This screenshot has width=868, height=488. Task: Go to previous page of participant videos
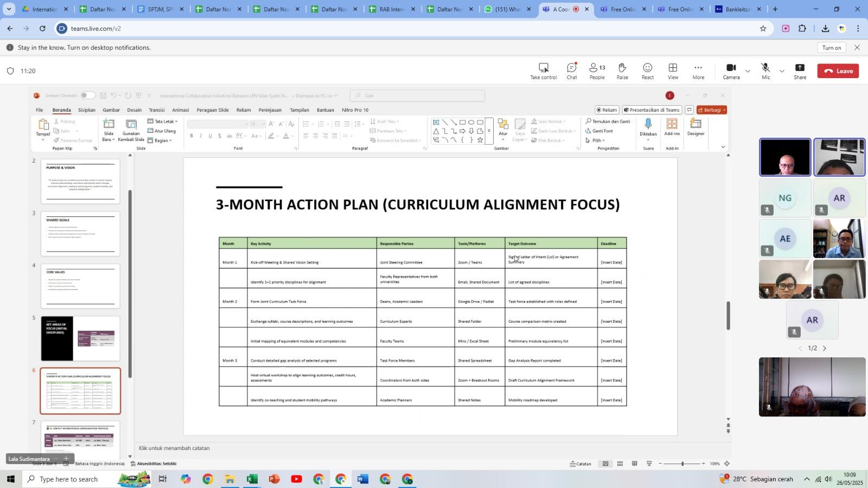tap(800, 348)
